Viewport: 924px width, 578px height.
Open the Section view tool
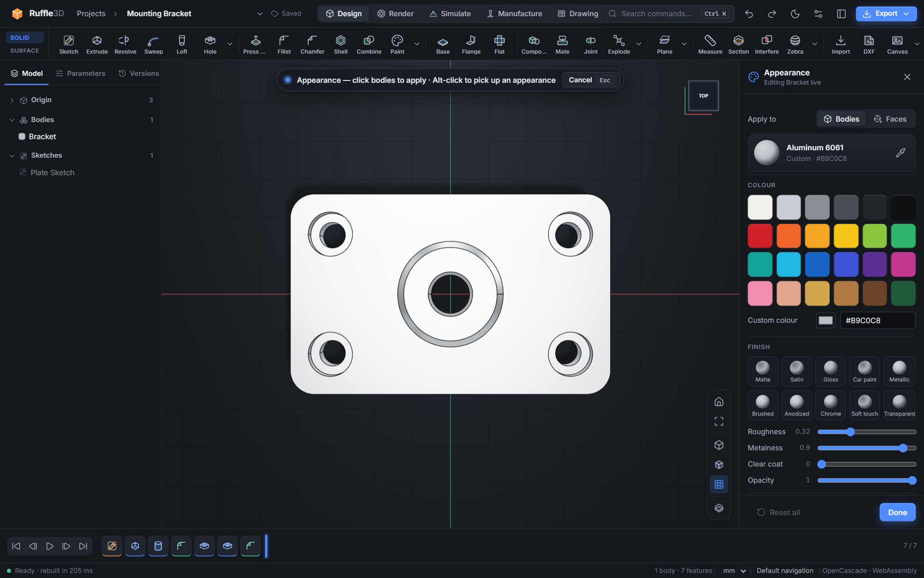click(738, 44)
